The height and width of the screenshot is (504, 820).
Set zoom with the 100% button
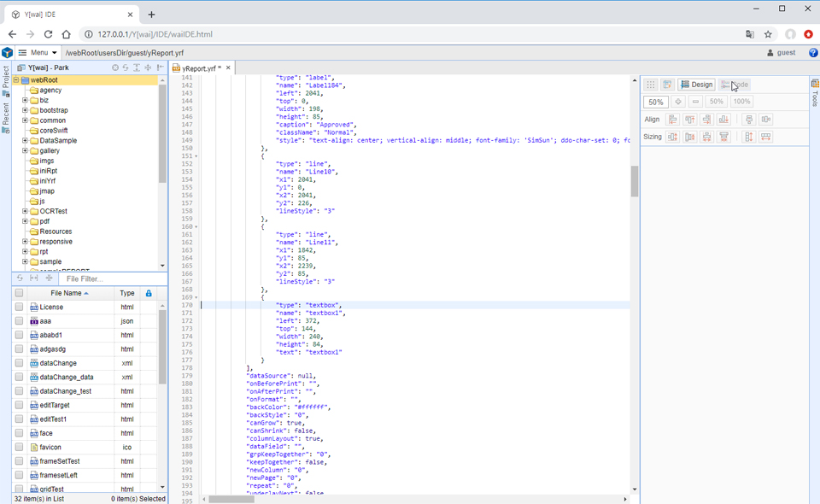click(x=741, y=102)
